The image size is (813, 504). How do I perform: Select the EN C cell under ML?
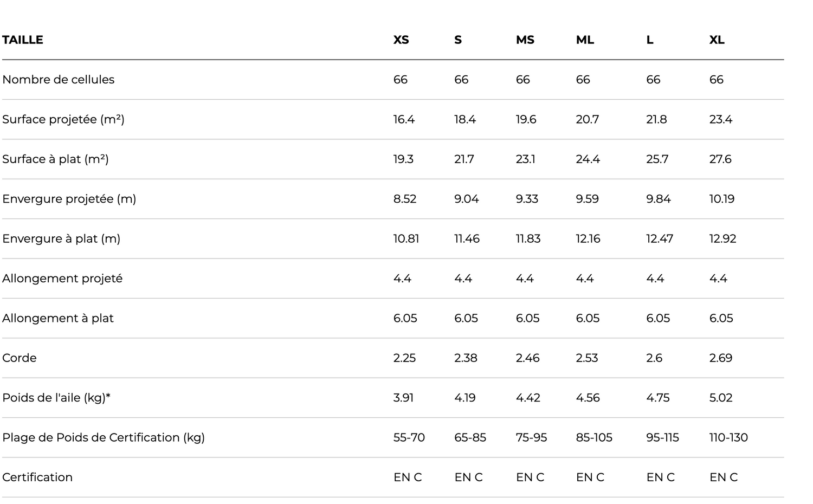click(590, 477)
